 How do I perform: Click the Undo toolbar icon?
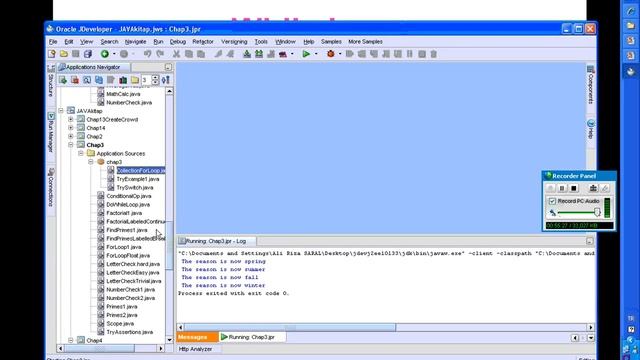[147, 54]
